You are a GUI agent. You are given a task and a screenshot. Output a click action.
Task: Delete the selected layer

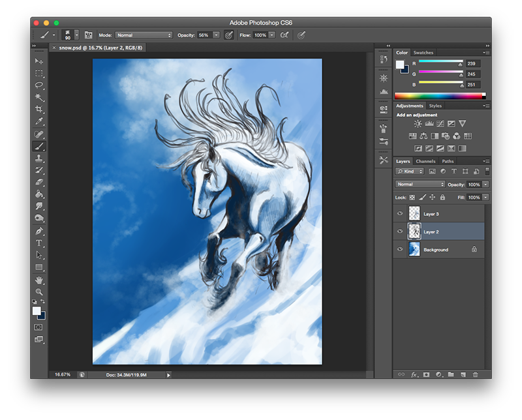(x=476, y=375)
